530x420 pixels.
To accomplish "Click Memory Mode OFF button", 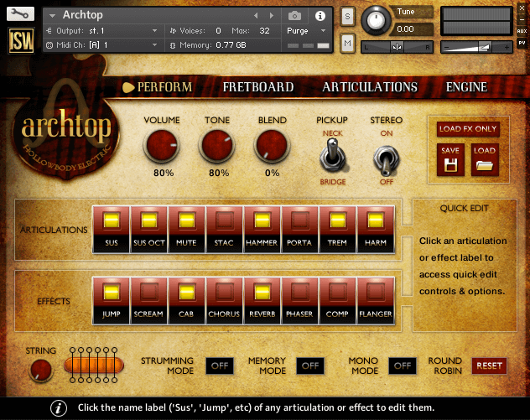I will pos(310,366).
